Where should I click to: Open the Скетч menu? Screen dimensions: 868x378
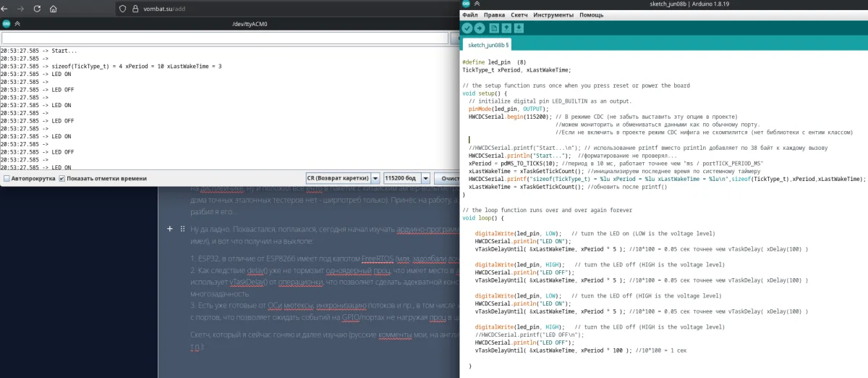519,14
